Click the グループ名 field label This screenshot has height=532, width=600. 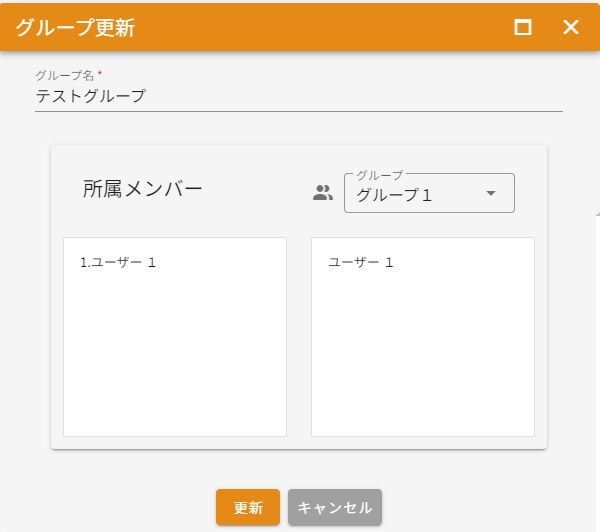64,76
